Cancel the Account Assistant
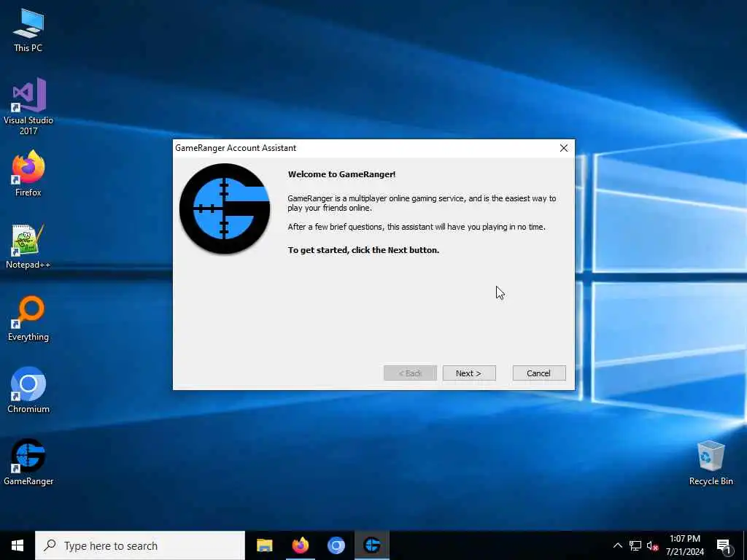 coord(539,373)
